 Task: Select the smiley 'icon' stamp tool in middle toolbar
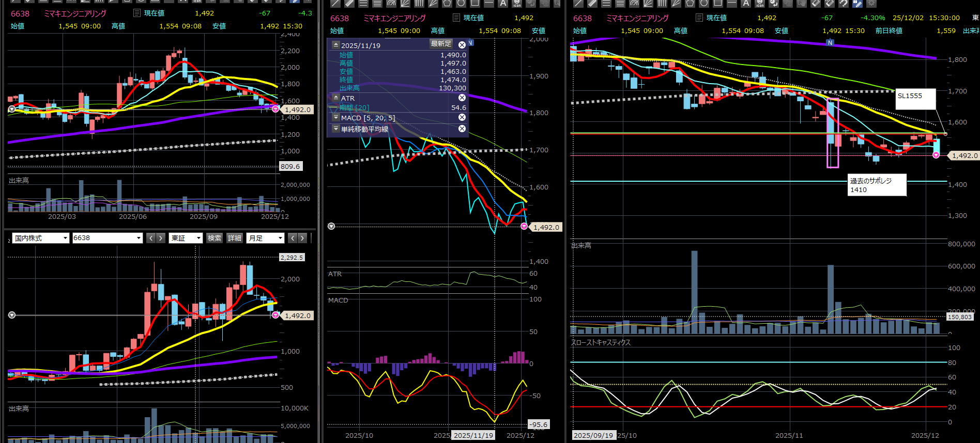[x=516, y=3]
